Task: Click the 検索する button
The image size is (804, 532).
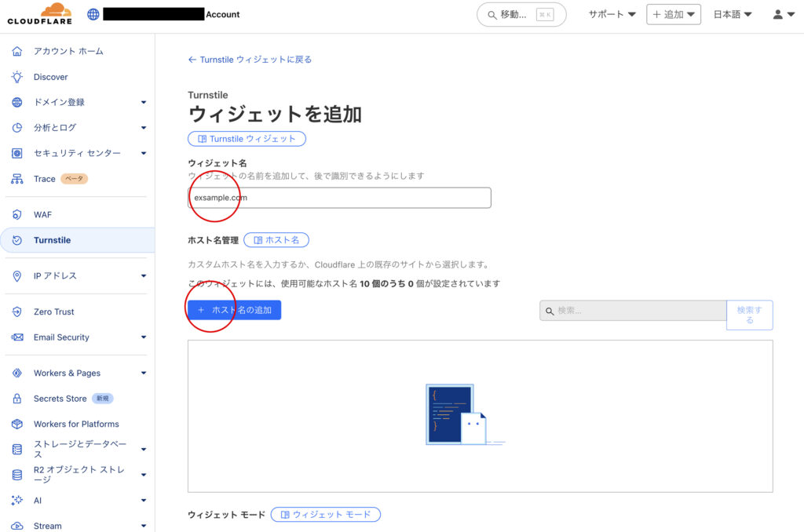Action: 750,315
